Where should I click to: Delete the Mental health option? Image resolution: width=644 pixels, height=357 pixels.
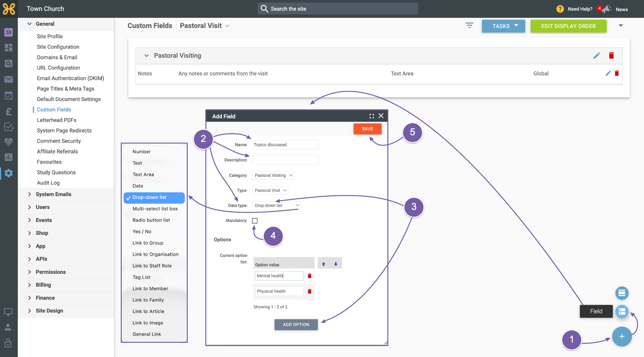[309, 276]
